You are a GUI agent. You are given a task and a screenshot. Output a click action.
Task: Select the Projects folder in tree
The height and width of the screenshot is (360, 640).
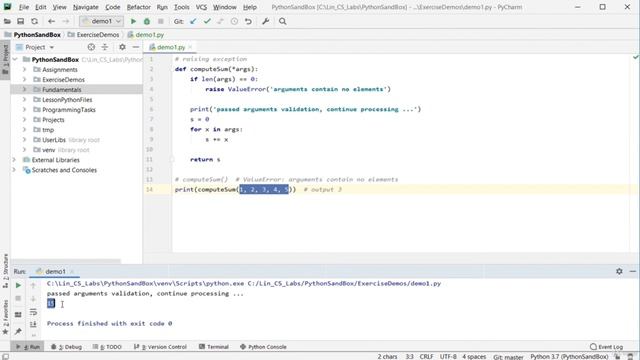pos(53,120)
